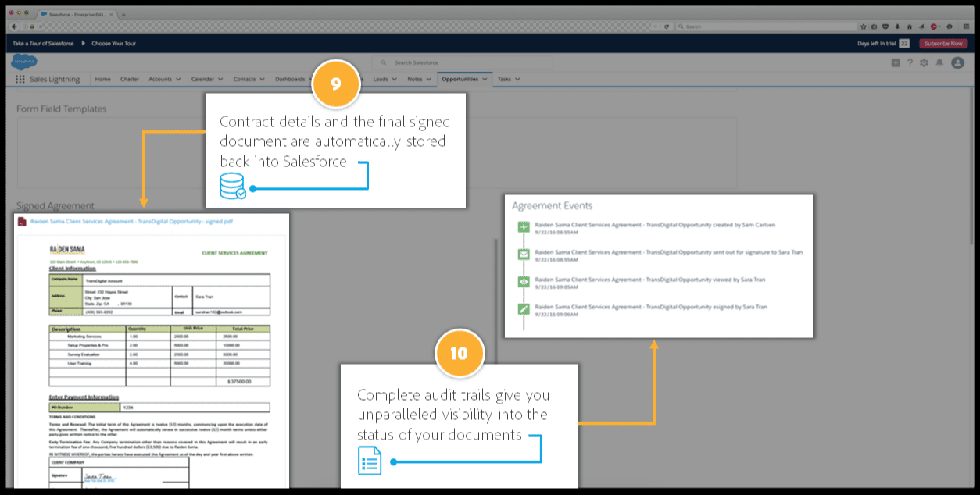980x495 pixels.
Task: Click the Choose Your Tour link
Action: (113, 43)
